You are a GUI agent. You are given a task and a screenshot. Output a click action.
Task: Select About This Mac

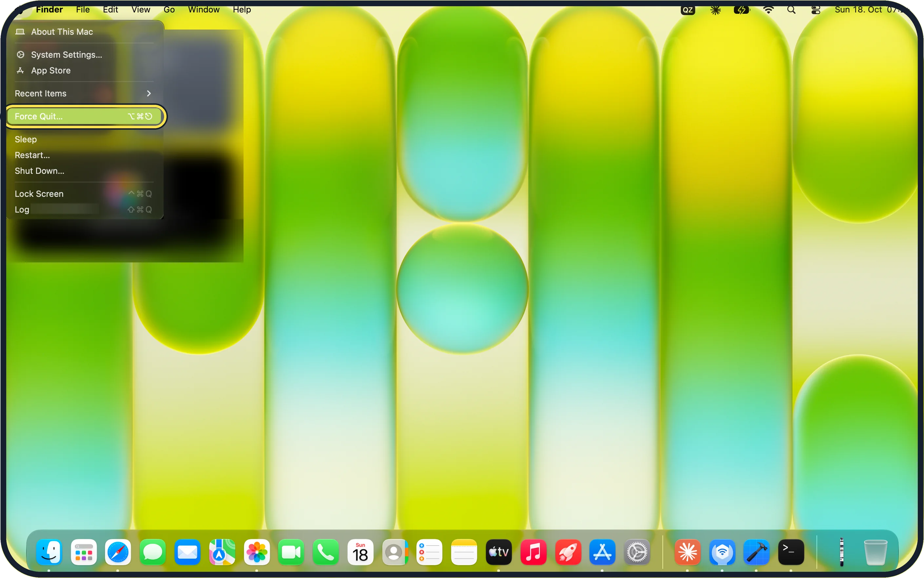[x=84, y=32]
